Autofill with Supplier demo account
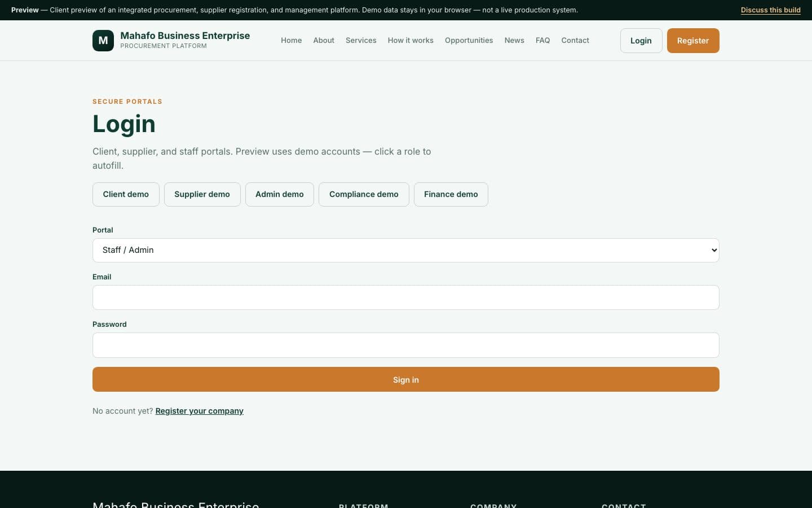 [202, 194]
